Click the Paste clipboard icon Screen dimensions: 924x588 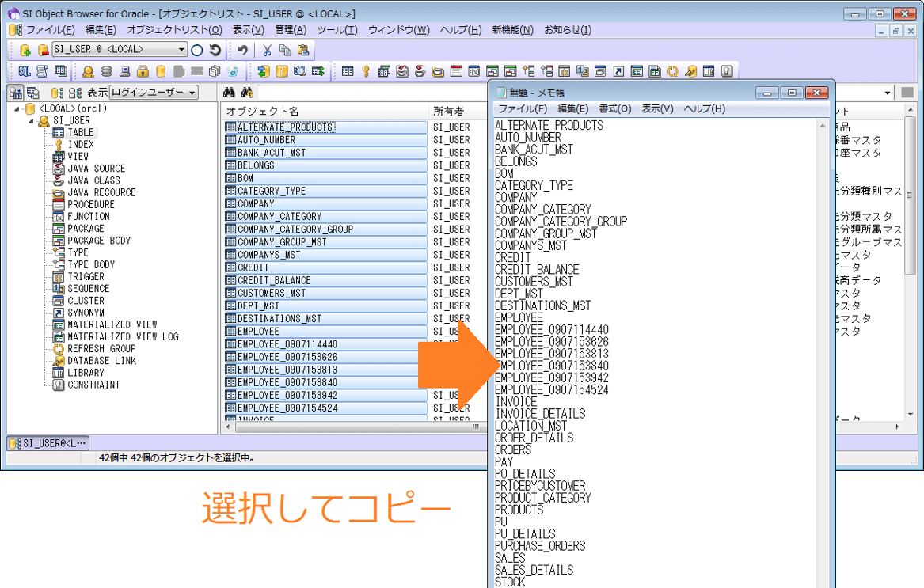click(x=302, y=50)
